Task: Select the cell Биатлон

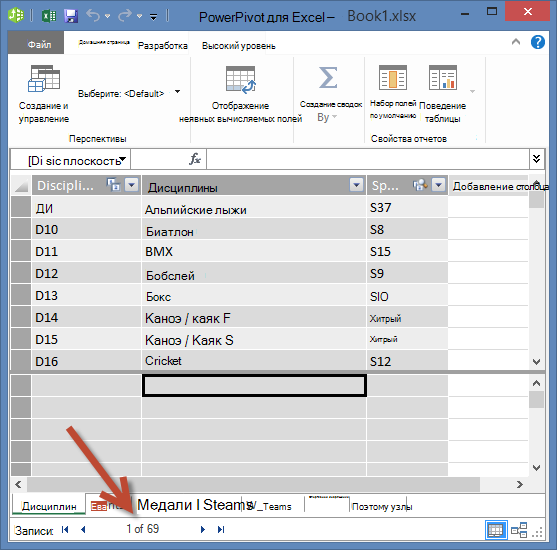Action: [x=254, y=230]
